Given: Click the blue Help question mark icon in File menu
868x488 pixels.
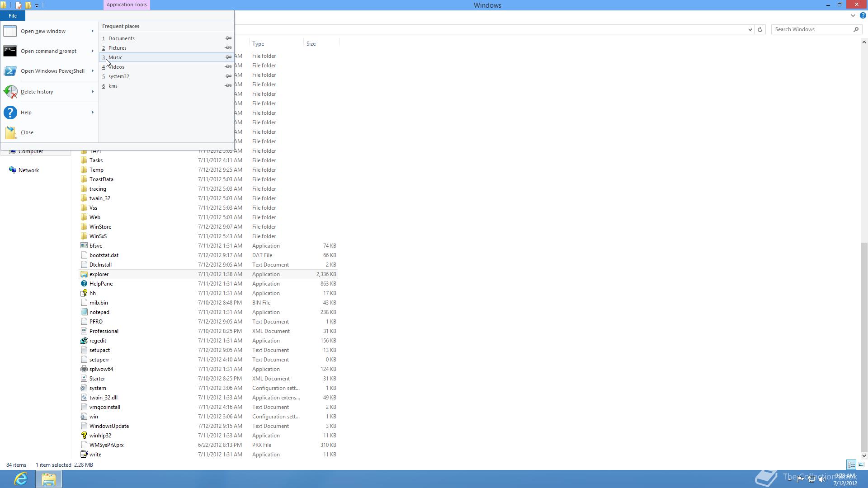Looking at the screenshot, I should point(10,113).
